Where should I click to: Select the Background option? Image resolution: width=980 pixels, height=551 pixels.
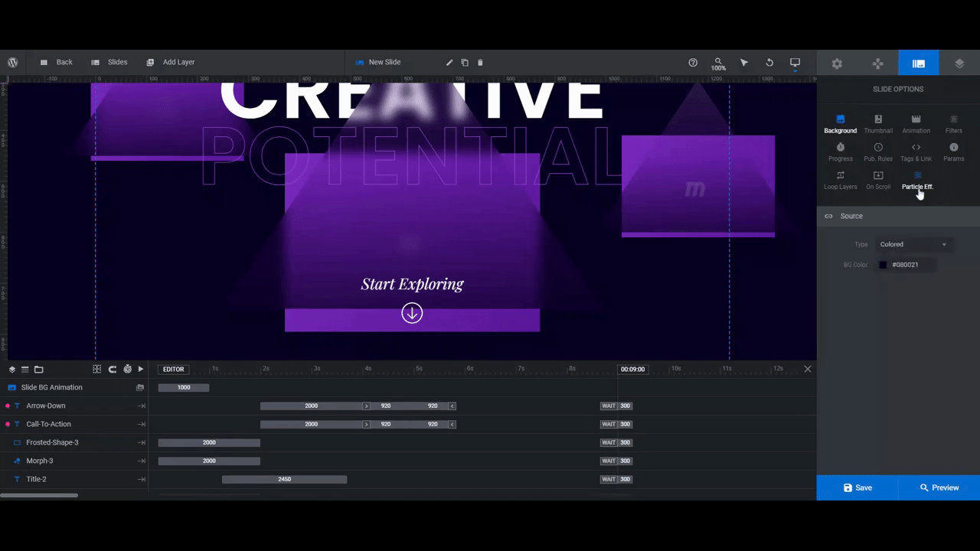pos(840,125)
